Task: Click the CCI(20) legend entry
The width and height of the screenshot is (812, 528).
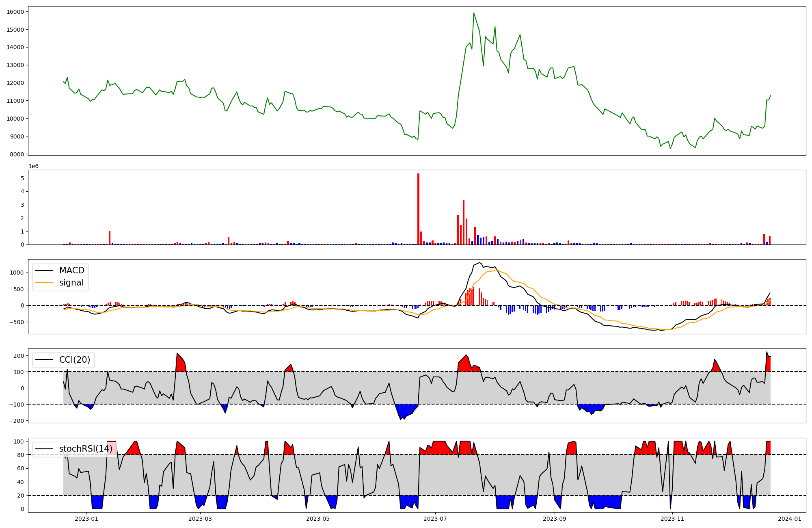Action: (x=75, y=360)
